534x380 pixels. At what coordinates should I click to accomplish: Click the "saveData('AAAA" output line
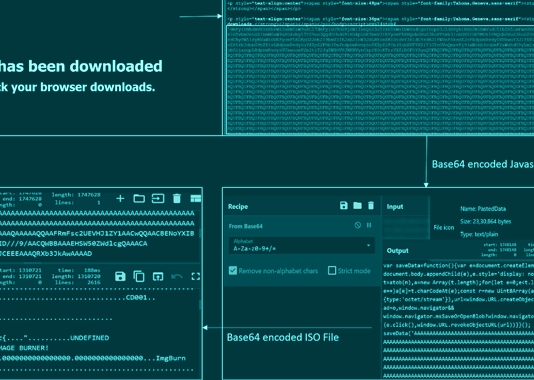click(x=458, y=333)
